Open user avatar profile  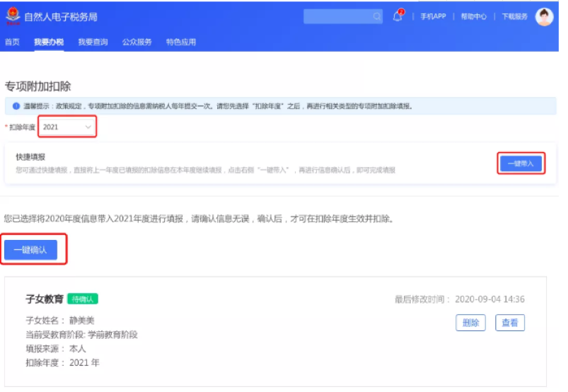pos(544,16)
